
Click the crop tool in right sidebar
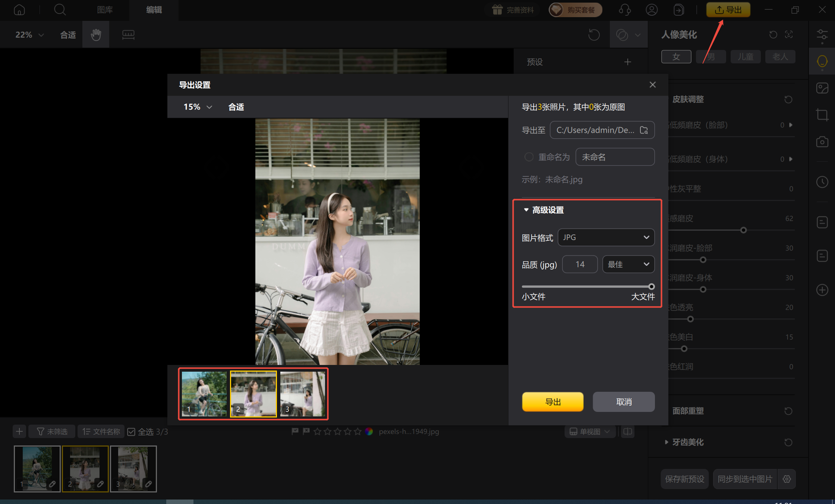822,115
